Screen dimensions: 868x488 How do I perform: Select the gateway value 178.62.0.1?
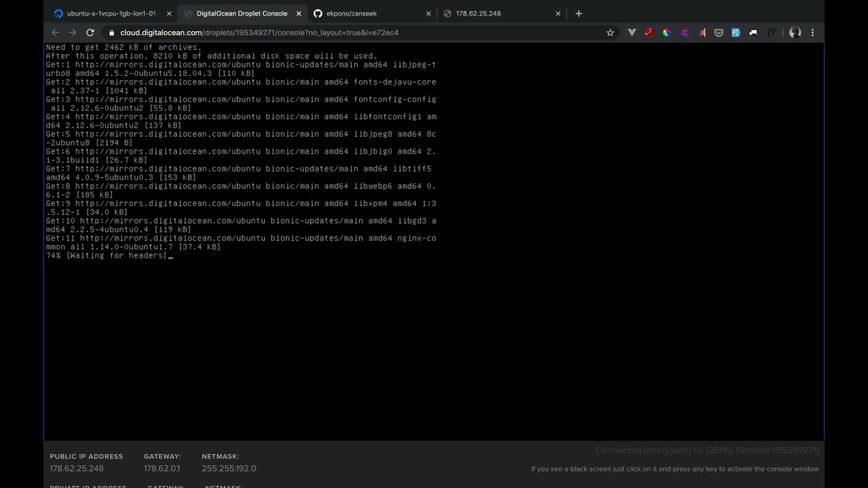point(162,468)
